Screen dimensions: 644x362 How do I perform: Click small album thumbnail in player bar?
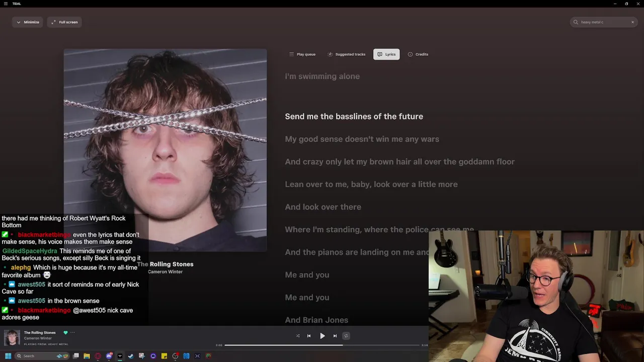click(x=12, y=338)
